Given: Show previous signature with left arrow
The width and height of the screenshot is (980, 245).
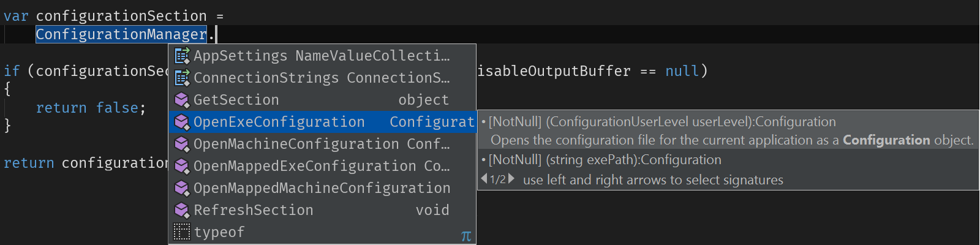Looking at the screenshot, I should point(484,179).
